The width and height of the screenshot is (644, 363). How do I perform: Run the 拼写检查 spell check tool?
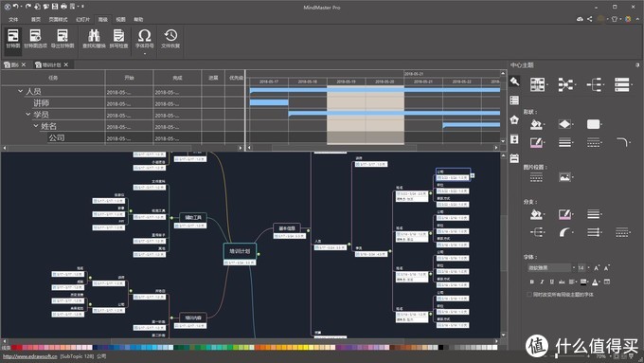click(x=118, y=39)
